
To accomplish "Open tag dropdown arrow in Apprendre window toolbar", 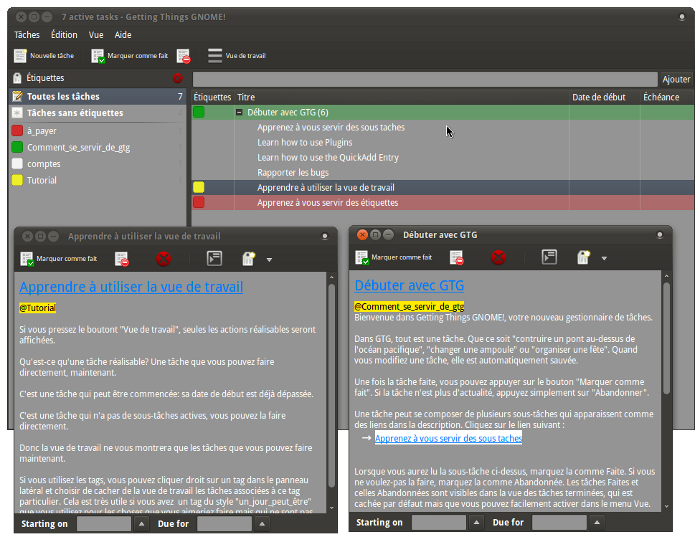I will pyautogui.click(x=269, y=260).
